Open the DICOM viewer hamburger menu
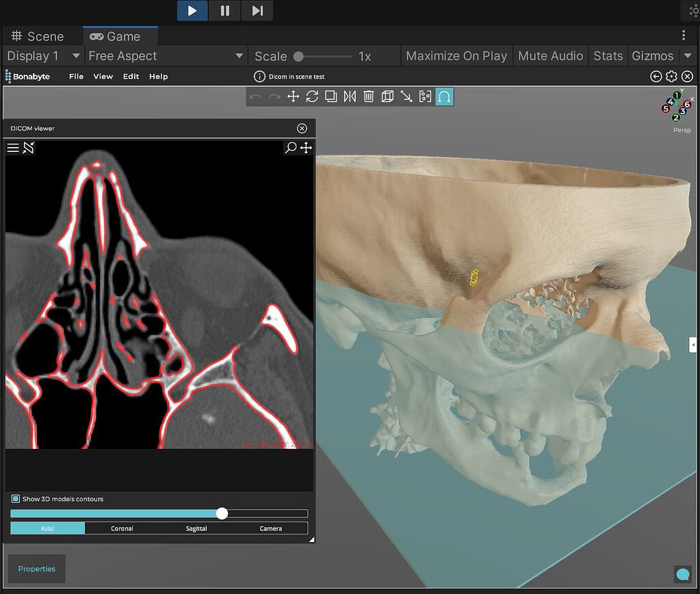Image resolution: width=700 pixels, height=594 pixels. [13, 147]
